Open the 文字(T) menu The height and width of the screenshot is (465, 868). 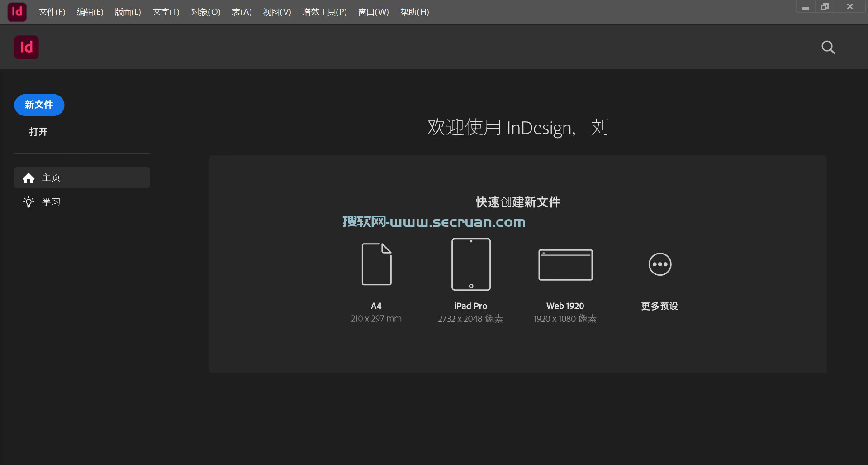(x=166, y=12)
